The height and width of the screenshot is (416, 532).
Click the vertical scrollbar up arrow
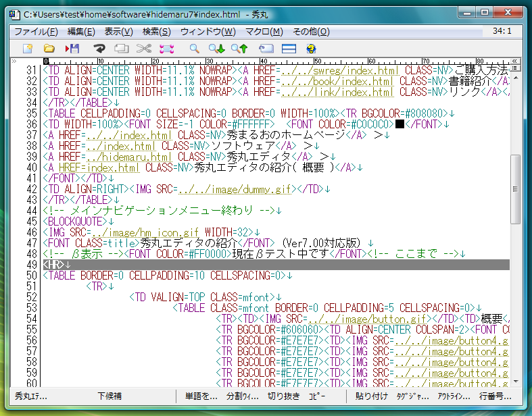click(x=516, y=78)
